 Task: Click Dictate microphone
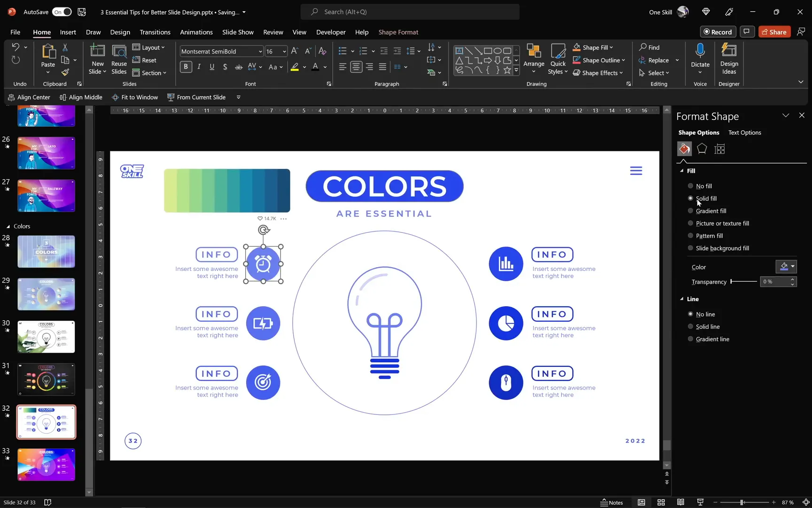click(x=700, y=58)
